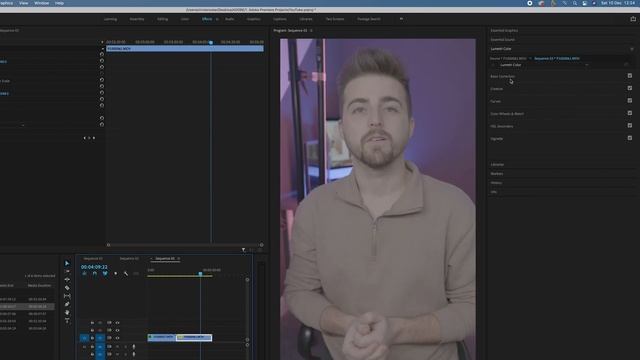This screenshot has height=360, width=640.
Task: Open Lumetri Color panel menu
Action: (632, 49)
